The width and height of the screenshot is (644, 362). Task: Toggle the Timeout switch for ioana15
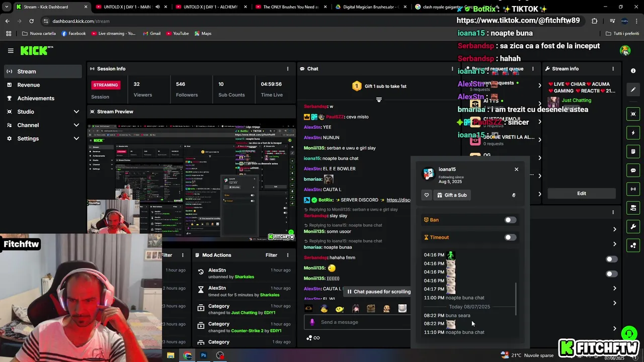(510, 237)
